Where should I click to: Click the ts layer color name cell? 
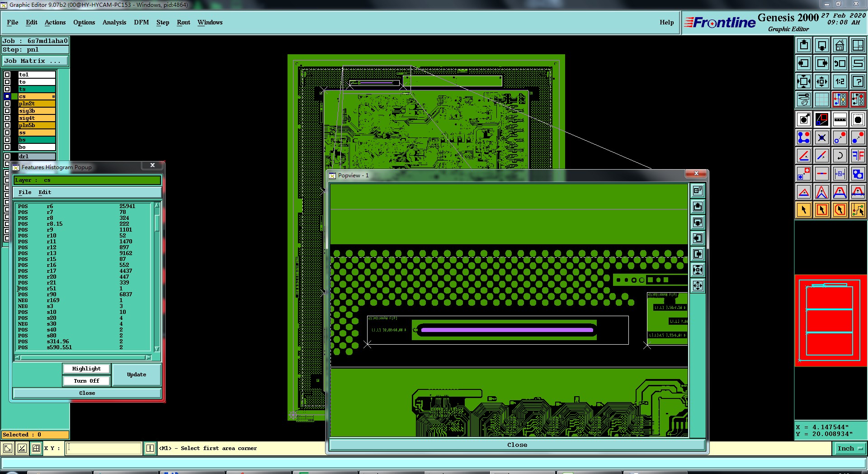coord(37,89)
